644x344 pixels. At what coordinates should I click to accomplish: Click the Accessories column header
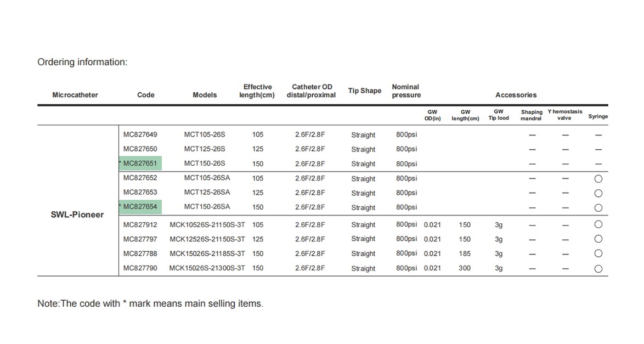[516, 95]
